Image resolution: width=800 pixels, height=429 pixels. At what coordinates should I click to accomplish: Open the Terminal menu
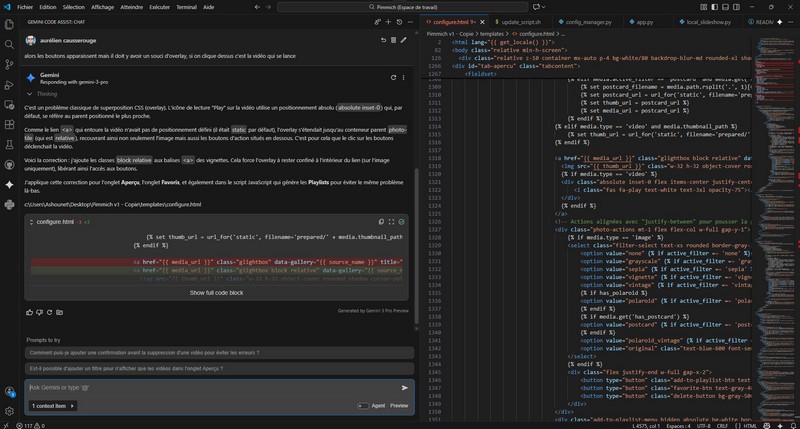(x=186, y=7)
